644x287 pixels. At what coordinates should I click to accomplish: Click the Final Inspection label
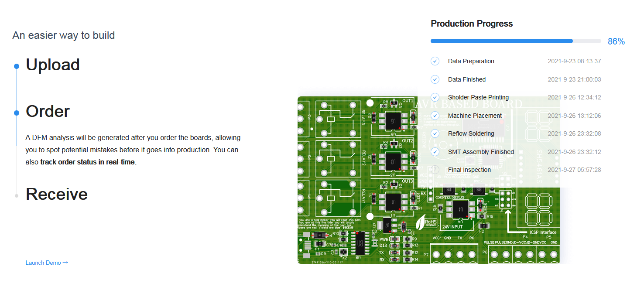pyautogui.click(x=469, y=170)
